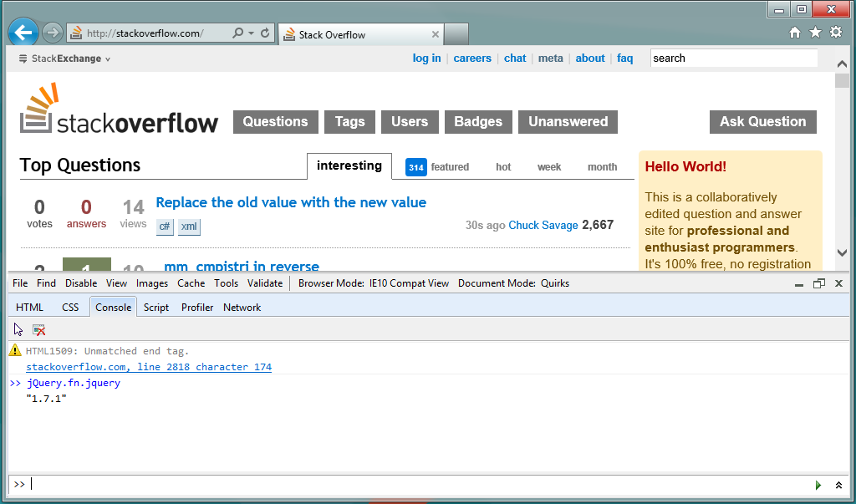The width and height of the screenshot is (856, 504).
Task: Open question 'Replace the old value with the new value'
Action: coord(291,202)
